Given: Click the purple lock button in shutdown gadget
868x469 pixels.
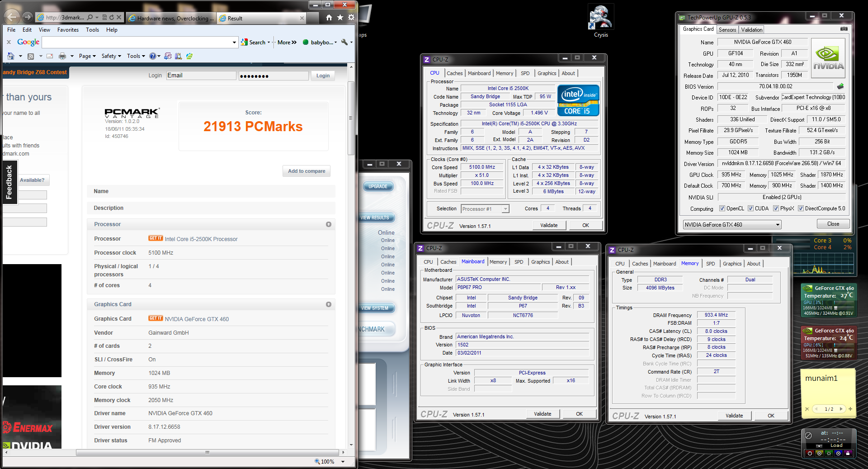Looking at the screenshot, I should [848, 453].
